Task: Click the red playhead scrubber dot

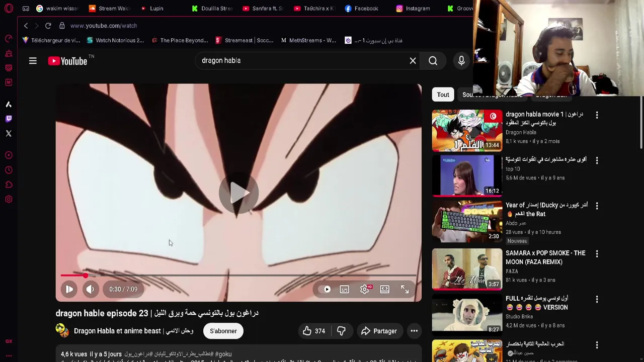Action: 86,276
